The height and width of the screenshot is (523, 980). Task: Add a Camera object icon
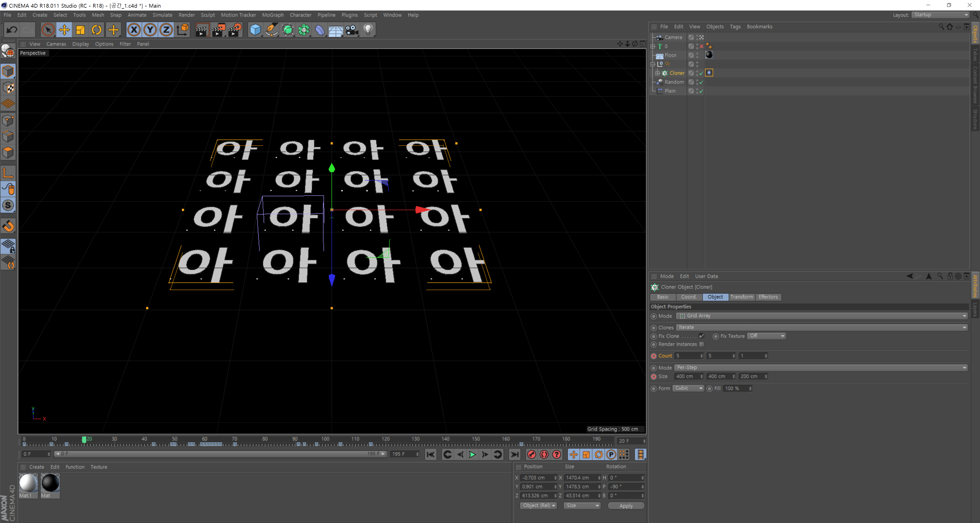click(352, 30)
